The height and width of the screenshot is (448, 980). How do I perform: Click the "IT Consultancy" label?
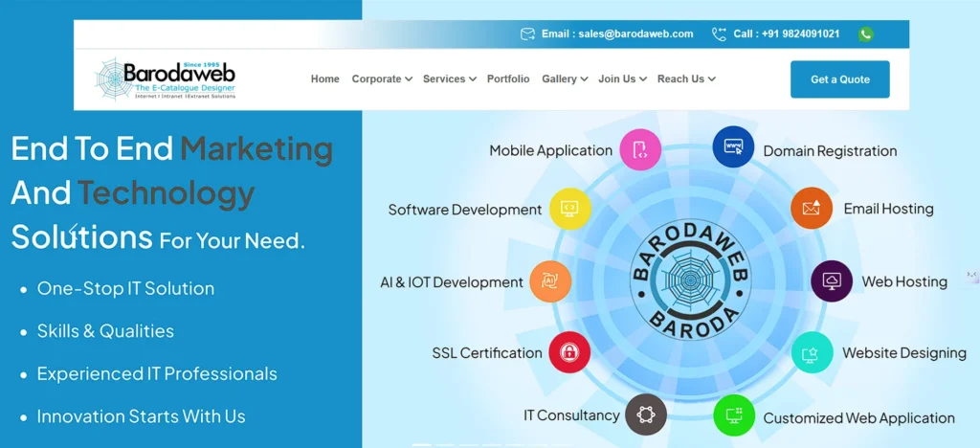click(x=571, y=415)
